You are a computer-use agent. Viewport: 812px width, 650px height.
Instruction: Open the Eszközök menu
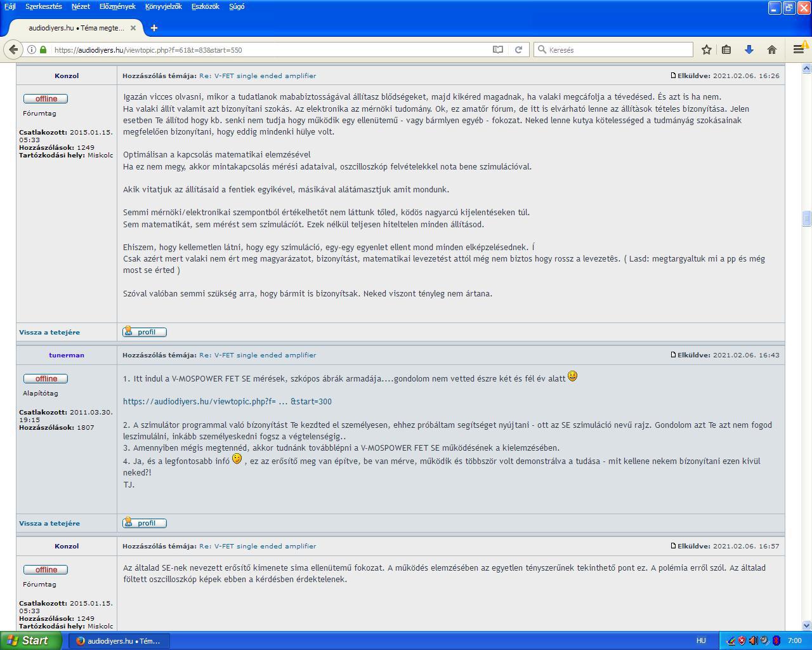tap(205, 6)
